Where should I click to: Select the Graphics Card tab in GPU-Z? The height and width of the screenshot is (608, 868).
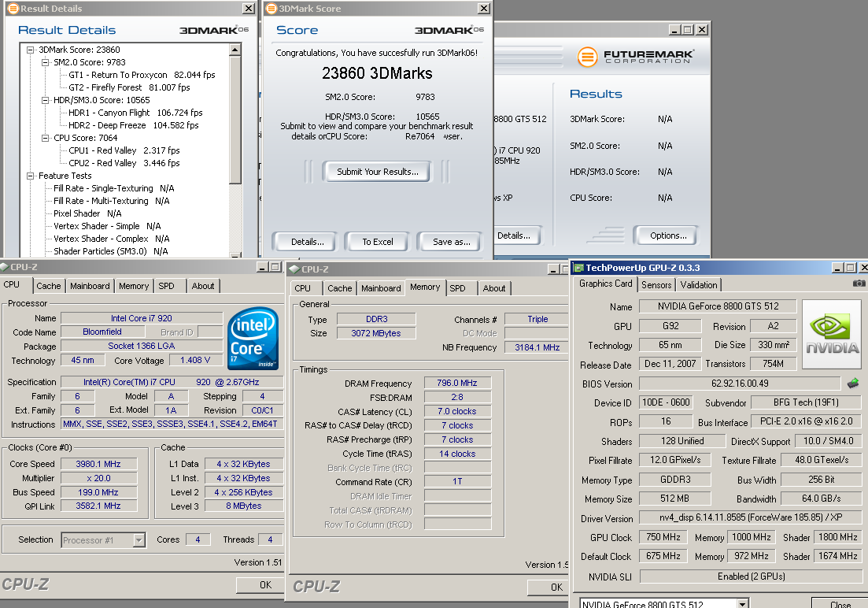pos(606,284)
